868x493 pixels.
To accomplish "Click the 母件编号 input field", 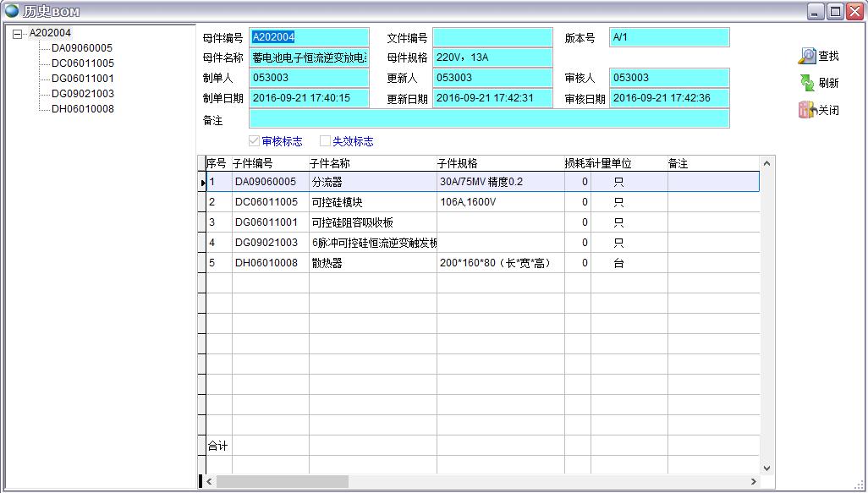I will (310, 37).
